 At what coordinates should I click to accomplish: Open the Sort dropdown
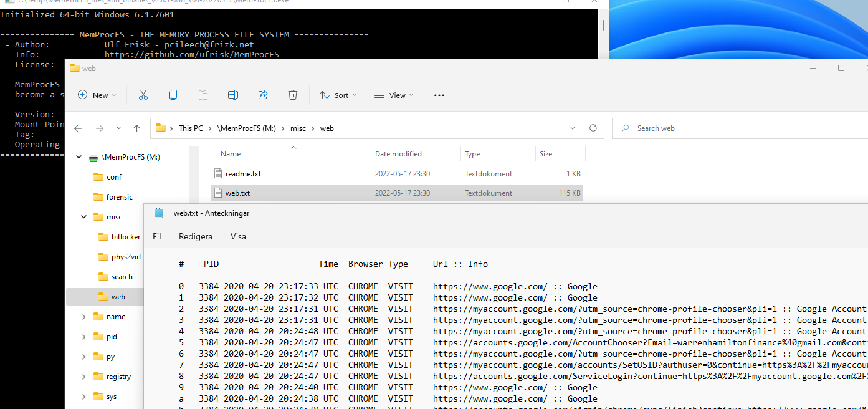click(338, 95)
